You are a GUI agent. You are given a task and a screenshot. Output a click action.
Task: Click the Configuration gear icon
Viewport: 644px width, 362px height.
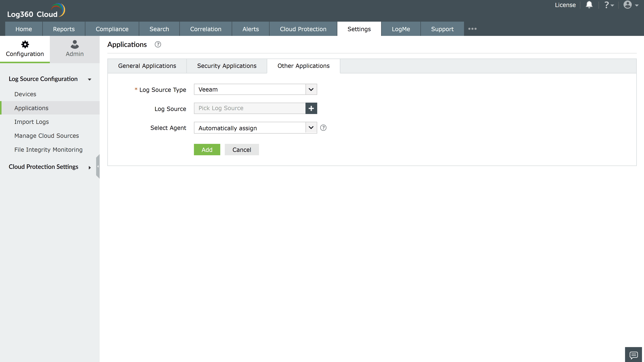[x=25, y=45]
